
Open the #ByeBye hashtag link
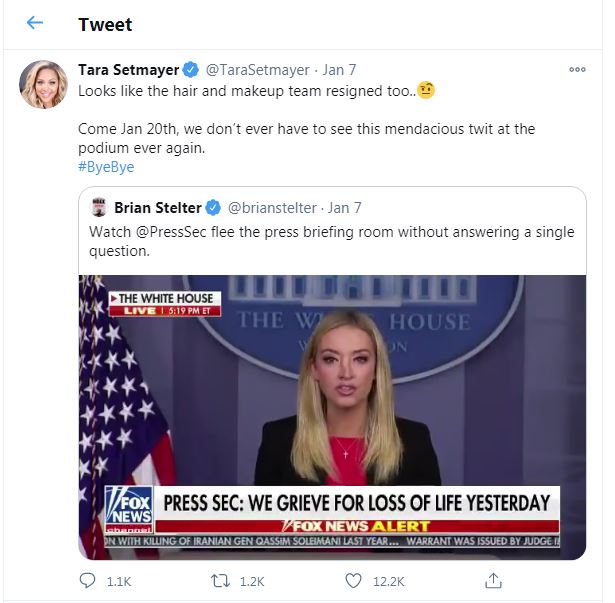106,167
